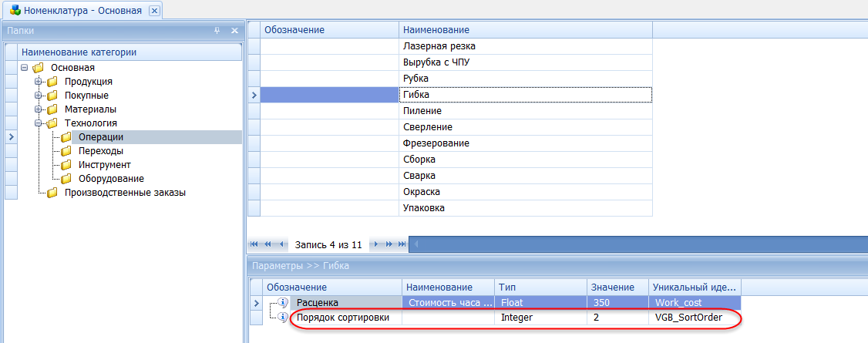Go to previous record in navigator

[x=281, y=244]
